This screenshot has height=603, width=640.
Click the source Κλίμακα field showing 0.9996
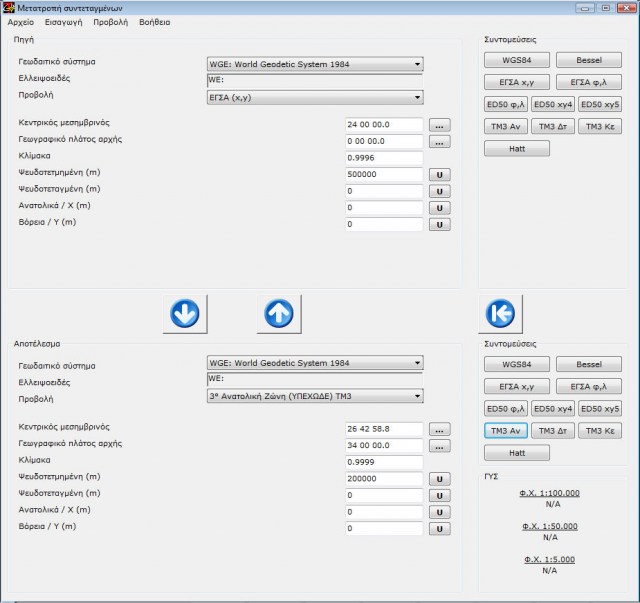point(384,158)
